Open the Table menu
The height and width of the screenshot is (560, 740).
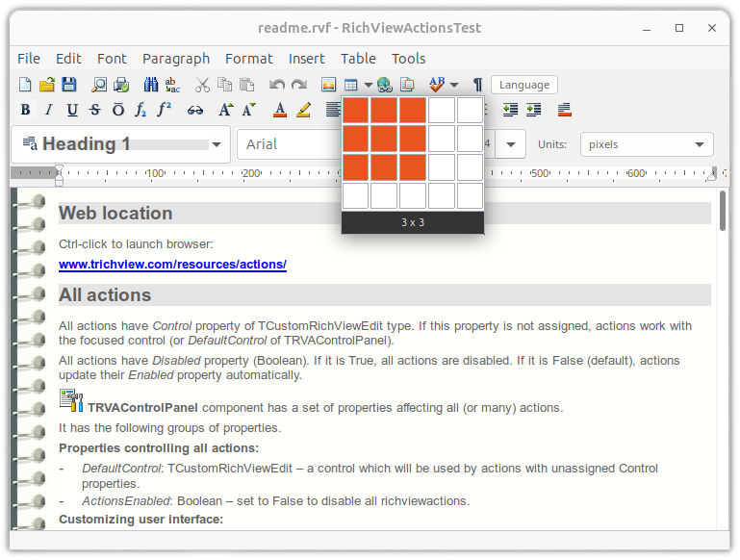point(358,59)
